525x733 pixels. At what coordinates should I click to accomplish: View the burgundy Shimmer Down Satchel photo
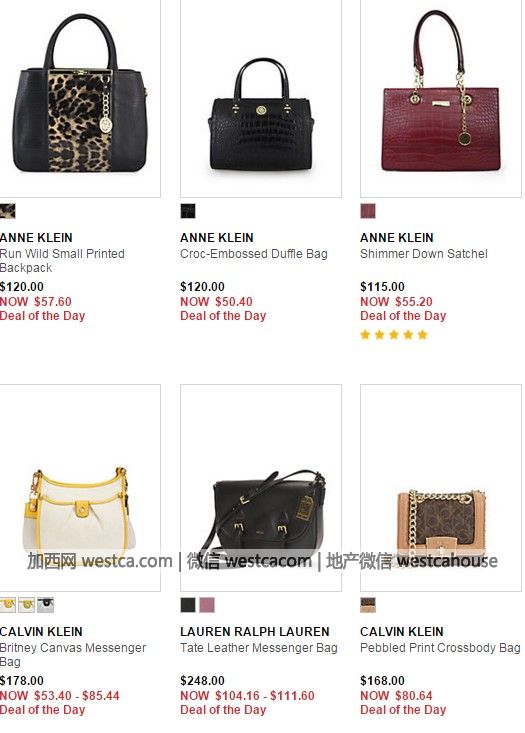441,98
